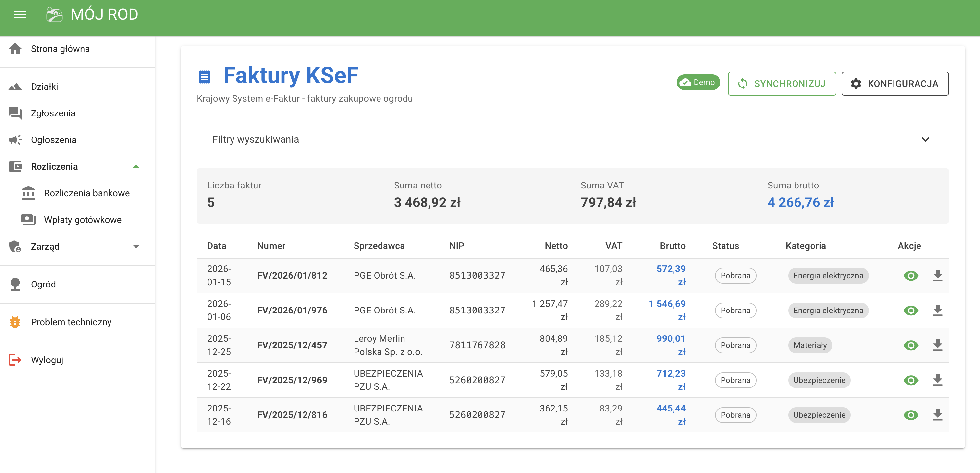Download invoice FV/2026/01/812

[937, 275]
